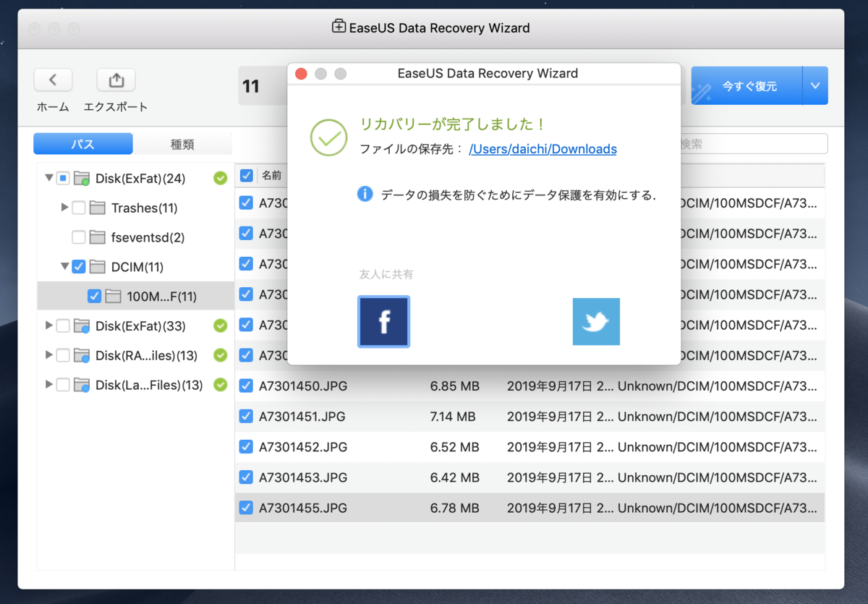Screen dimensions: 868x604
Task: Click the DCIM(11) folder icon
Action: [98, 267]
